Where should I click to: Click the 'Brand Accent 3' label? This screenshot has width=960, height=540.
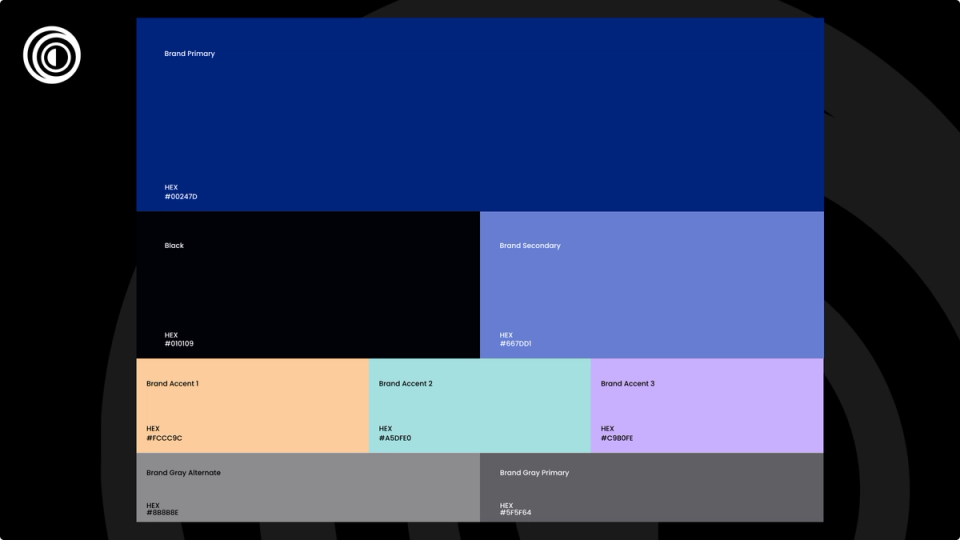(628, 384)
